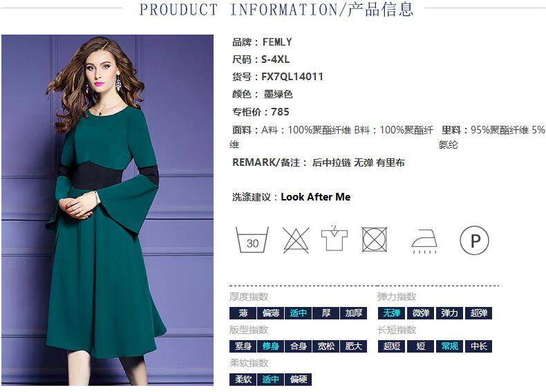Viewport: 546px width, 392px height.
Task: Click the 超弹 elasticity option
Action: coord(478,313)
